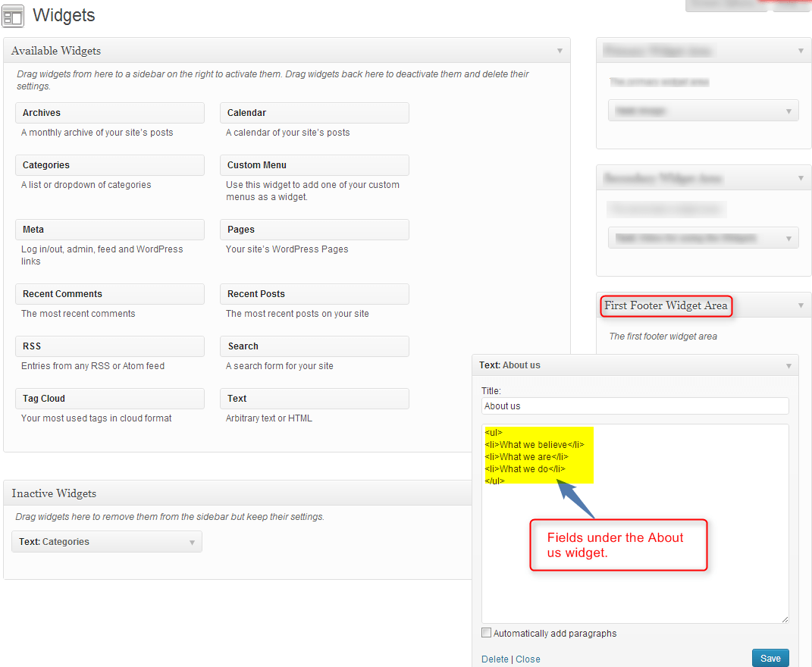Open dropdown of first blurred sidebar widget
Screen dimensions: 812x667
tap(788, 111)
